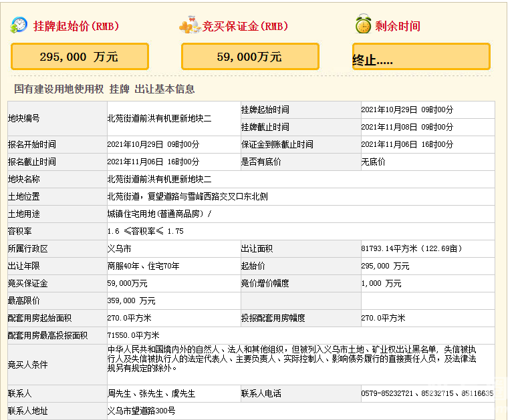518x420 pixels.
Task: Click the remaining time alarm clock icon
Action: pyautogui.click(x=363, y=25)
